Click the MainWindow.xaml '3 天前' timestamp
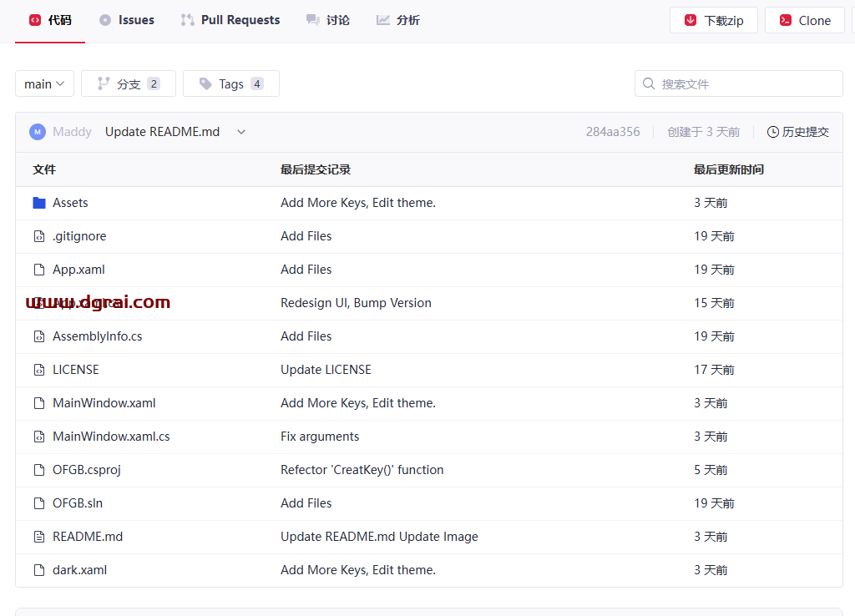855x616 pixels. (x=711, y=403)
